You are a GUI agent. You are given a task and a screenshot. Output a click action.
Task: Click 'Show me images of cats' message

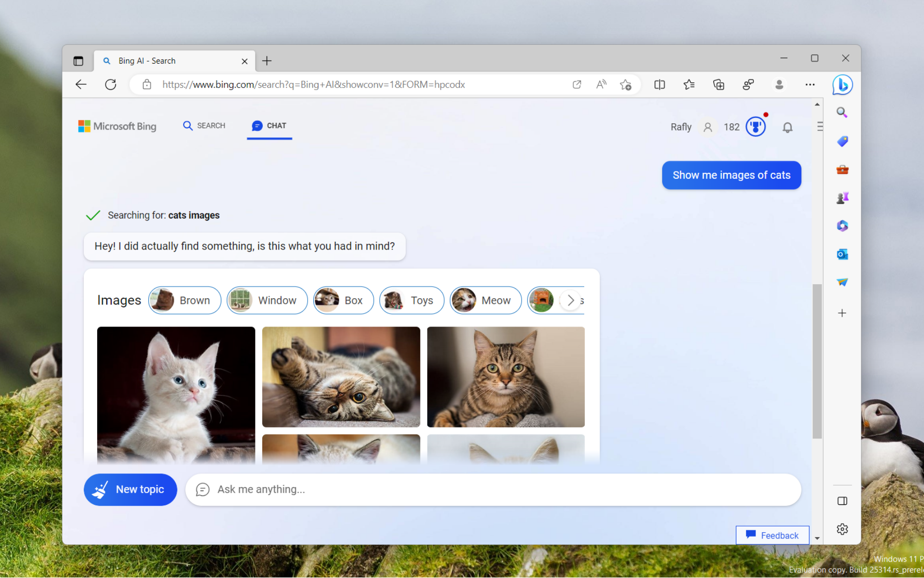tap(731, 175)
